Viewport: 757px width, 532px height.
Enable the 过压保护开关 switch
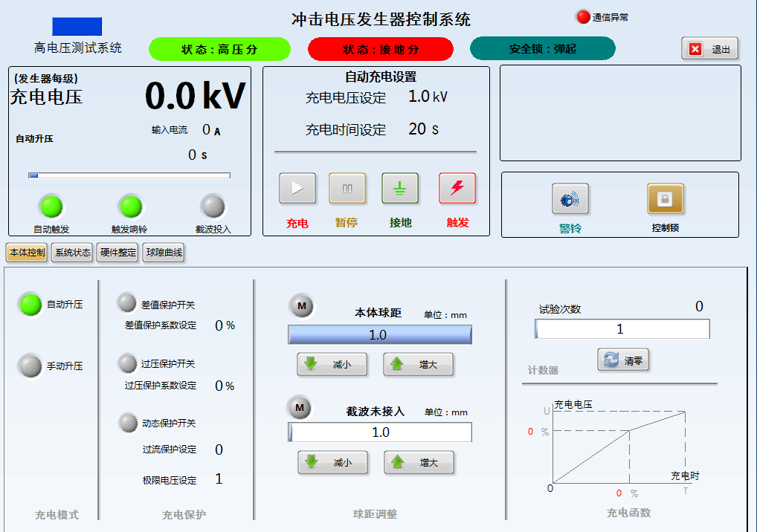coord(127,363)
